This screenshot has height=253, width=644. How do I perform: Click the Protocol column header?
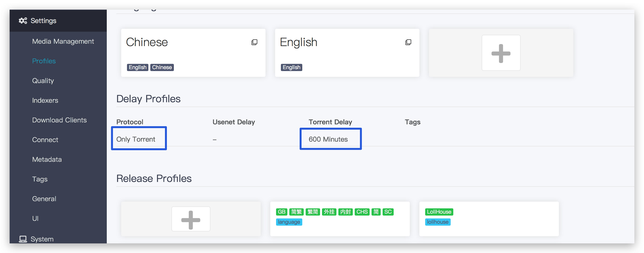pyautogui.click(x=130, y=122)
